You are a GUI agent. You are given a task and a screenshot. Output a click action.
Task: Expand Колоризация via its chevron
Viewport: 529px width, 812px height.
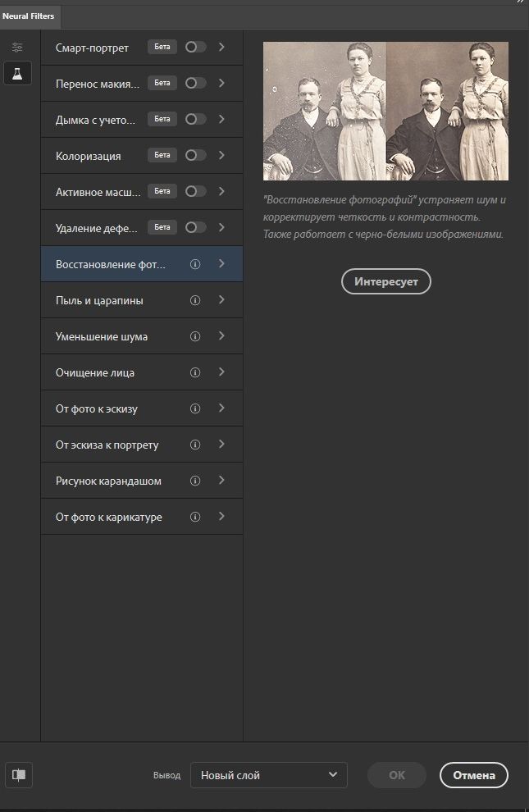point(221,155)
